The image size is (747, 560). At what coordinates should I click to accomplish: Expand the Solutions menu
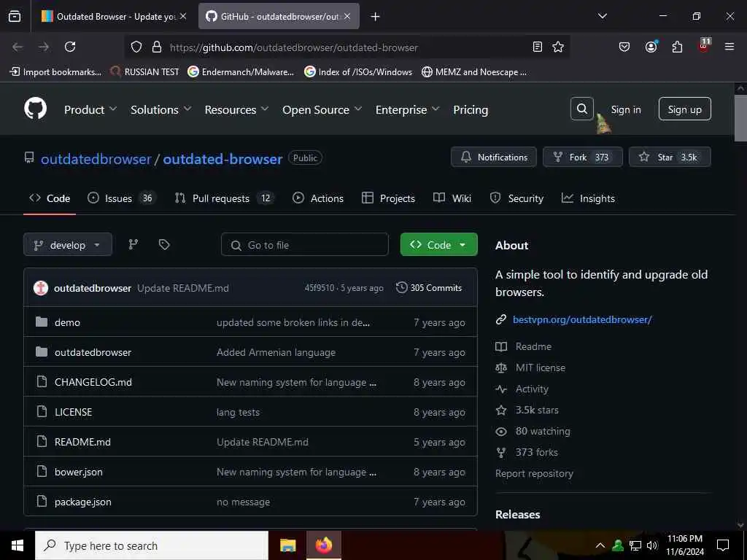(x=161, y=109)
